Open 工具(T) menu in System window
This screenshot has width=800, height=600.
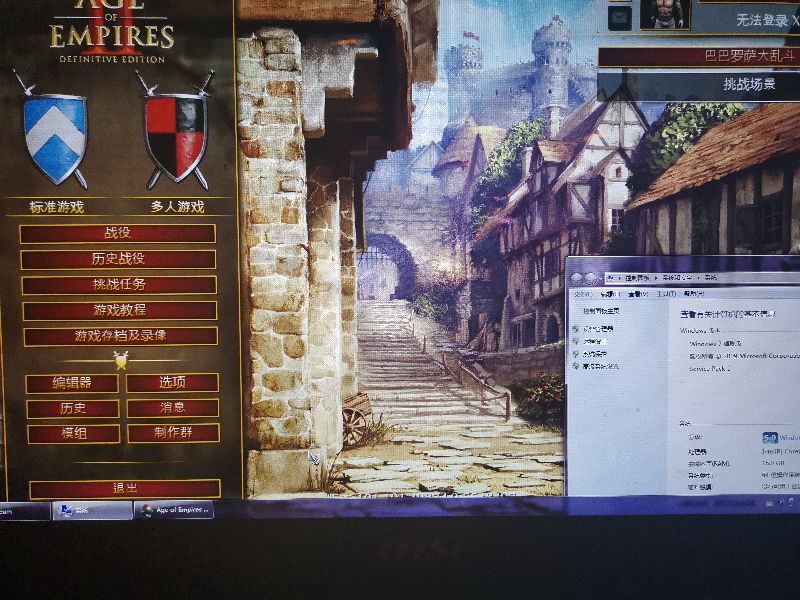666,294
